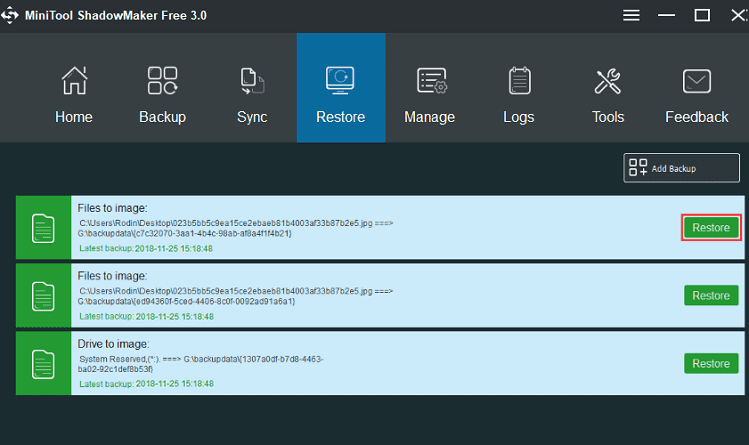
Task: Go to the Sync tab label
Action: [252, 117]
